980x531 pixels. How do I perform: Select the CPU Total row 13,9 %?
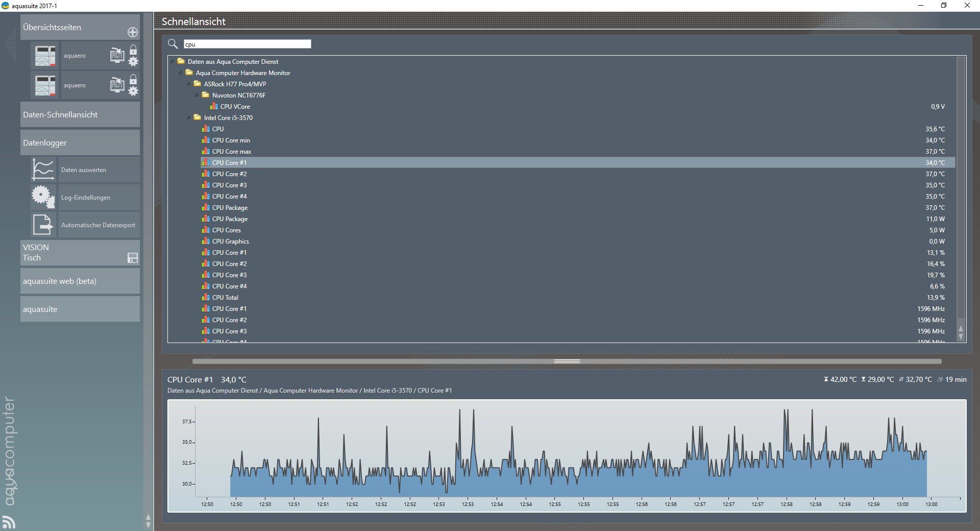[x=577, y=298]
